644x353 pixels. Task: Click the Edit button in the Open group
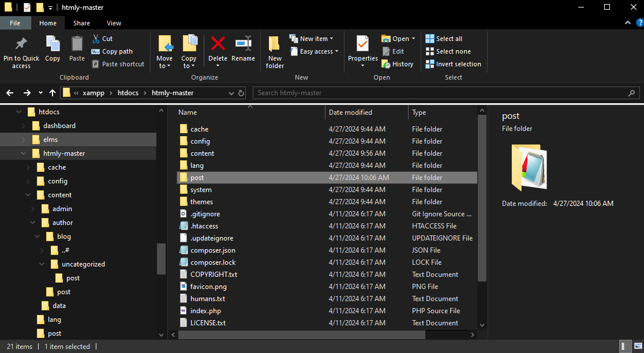coord(394,51)
